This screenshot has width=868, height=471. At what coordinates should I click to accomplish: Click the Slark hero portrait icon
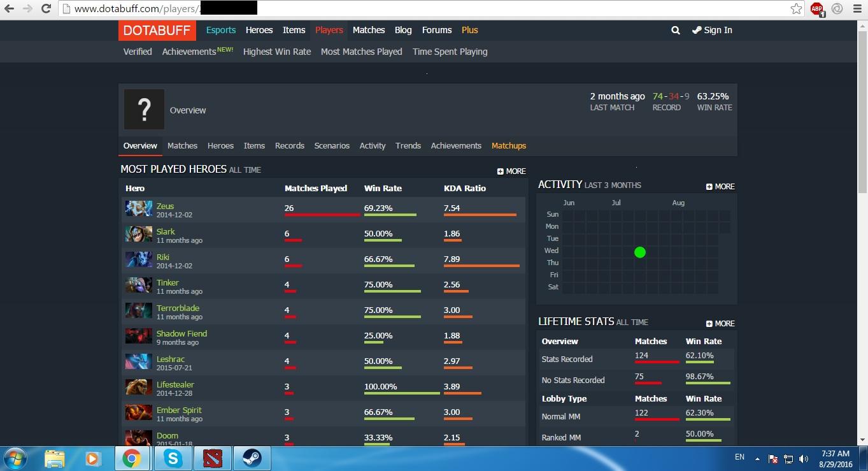pyautogui.click(x=138, y=234)
